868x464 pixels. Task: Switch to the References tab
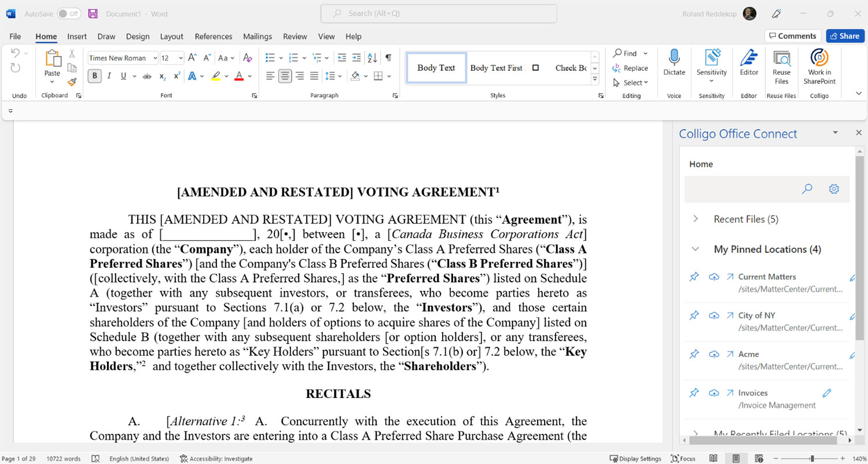click(214, 36)
